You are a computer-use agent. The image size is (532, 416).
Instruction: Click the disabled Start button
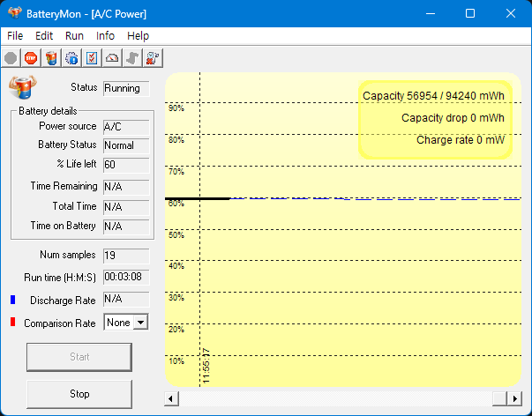click(x=79, y=357)
